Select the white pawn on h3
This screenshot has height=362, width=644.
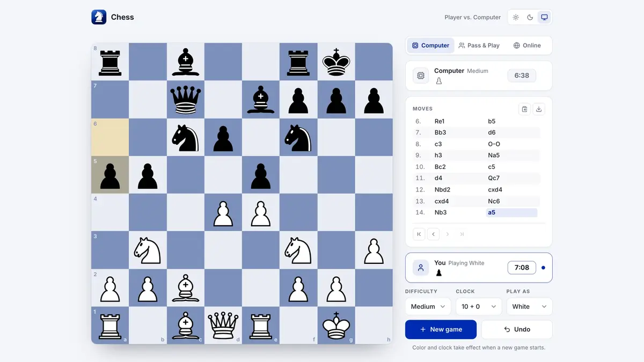coord(374,250)
